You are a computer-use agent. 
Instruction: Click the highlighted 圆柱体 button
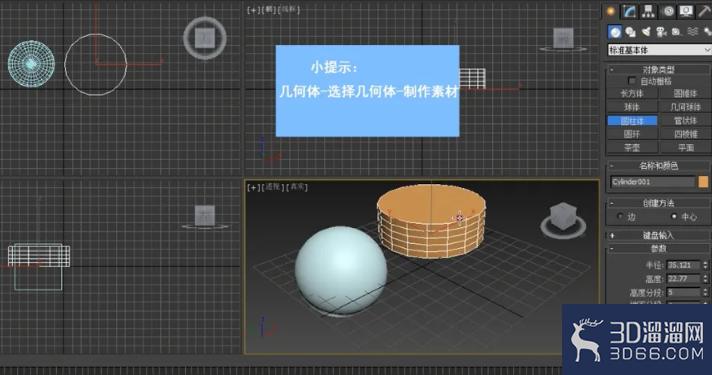pyautogui.click(x=632, y=121)
